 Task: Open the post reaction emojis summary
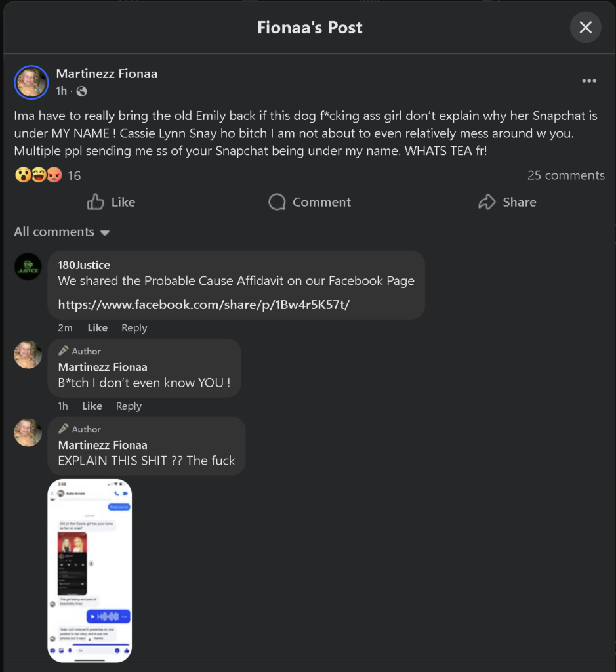pyautogui.click(x=38, y=175)
